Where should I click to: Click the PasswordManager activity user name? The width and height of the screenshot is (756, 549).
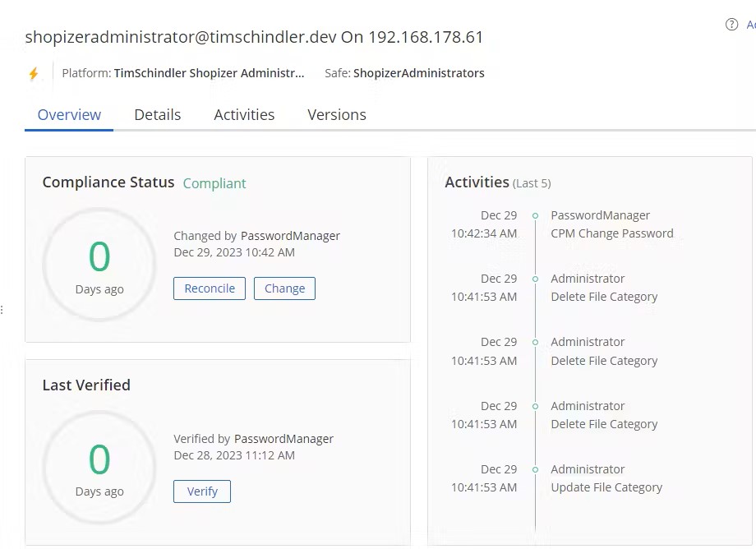[600, 215]
